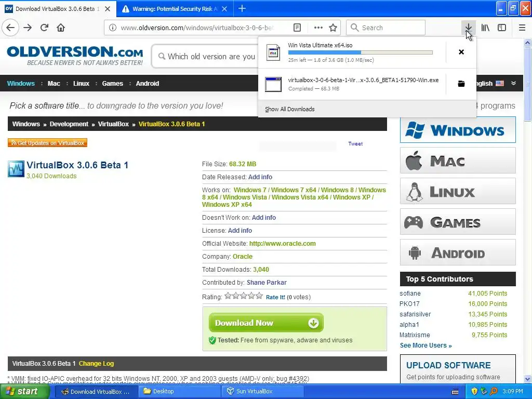
Task: Click the Tweet link
Action: pyautogui.click(x=355, y=143)
